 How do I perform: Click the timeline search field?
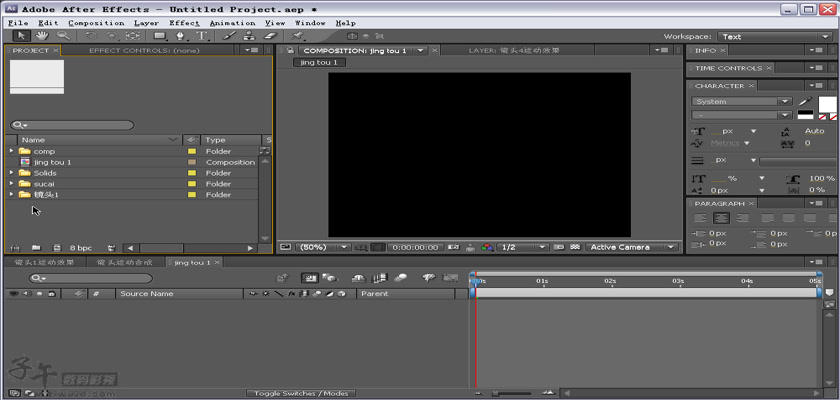click(x=91, y=278)
